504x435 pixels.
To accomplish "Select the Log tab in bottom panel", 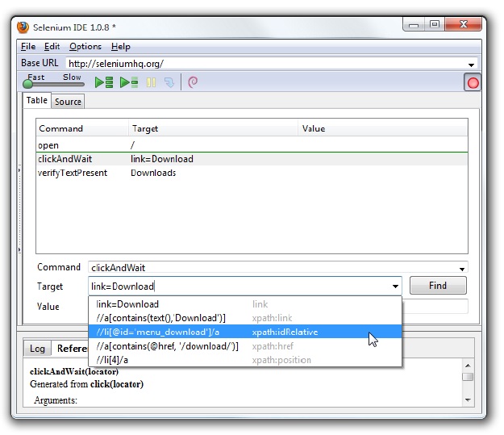I will pyautogui.click(x=37, y=349).
